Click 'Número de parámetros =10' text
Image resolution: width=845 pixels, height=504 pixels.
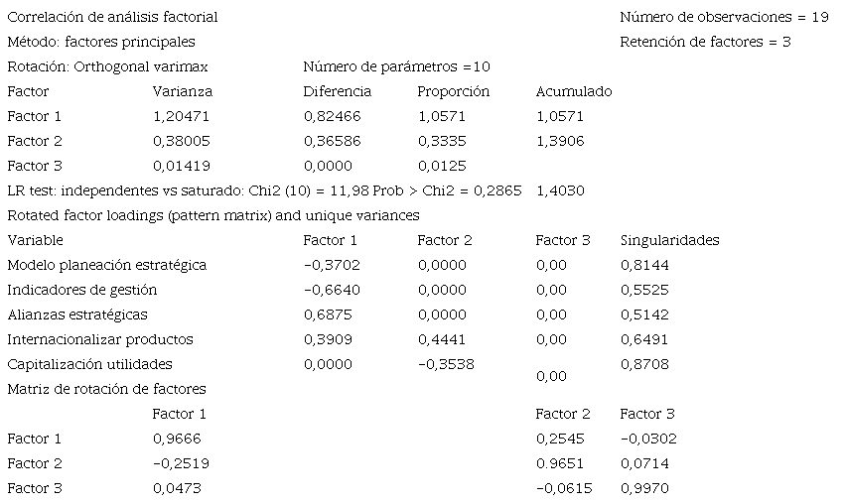coord(396,66)
